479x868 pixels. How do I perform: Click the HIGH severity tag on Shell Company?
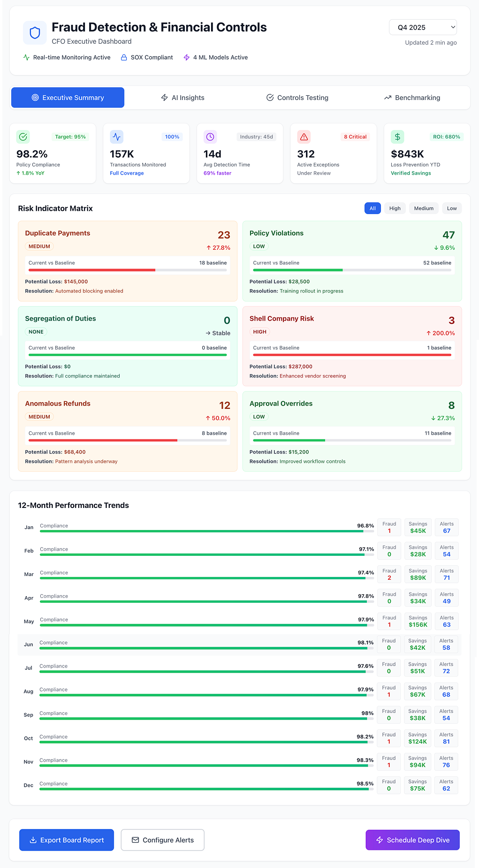click(260, 332)
